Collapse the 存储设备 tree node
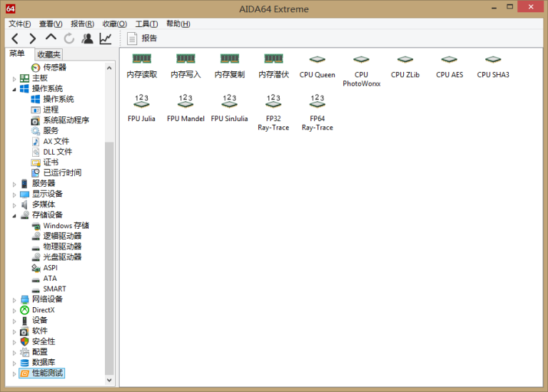Viewport: 548px width, 392px height. point(14,216)
